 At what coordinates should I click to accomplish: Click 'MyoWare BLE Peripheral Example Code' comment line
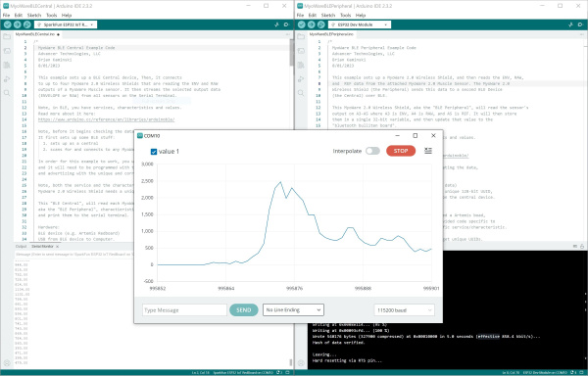coord(374,48)
